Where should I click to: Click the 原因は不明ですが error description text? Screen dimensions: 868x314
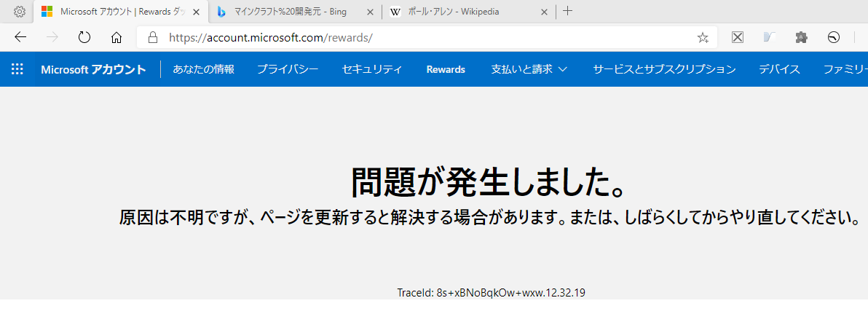click(489, 217)
